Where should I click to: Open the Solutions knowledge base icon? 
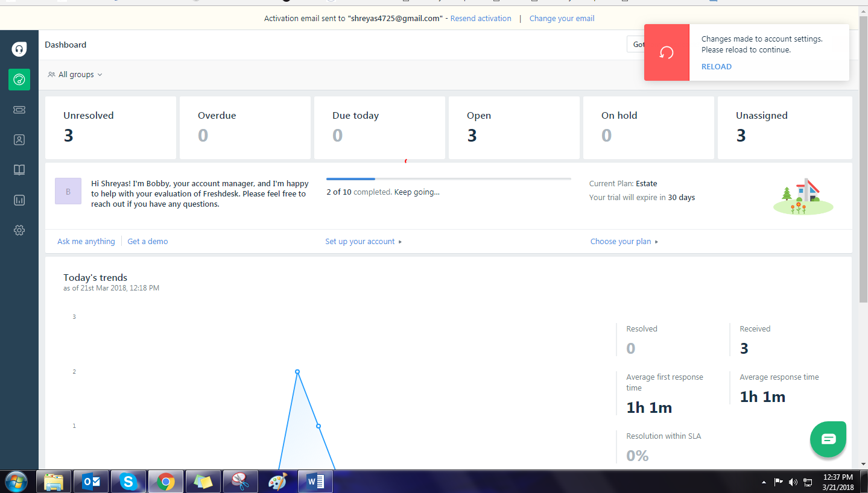coord(19,169)
